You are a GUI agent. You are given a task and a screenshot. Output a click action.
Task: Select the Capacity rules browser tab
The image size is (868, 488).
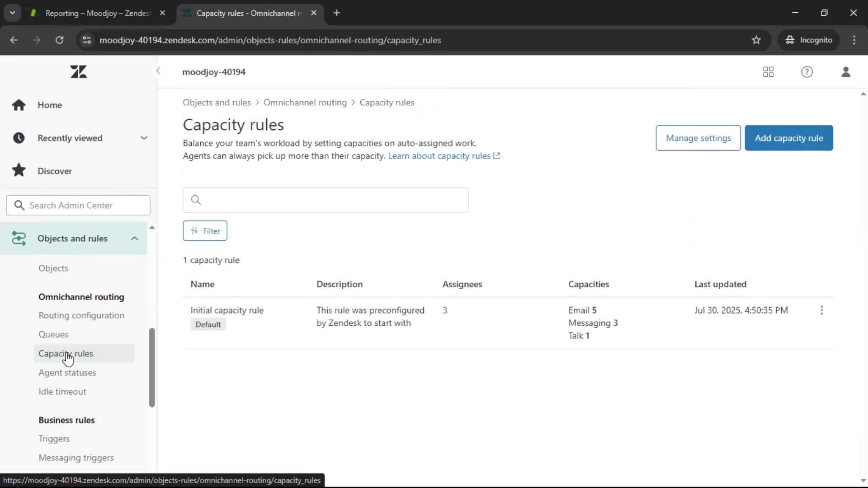(248, 13)
